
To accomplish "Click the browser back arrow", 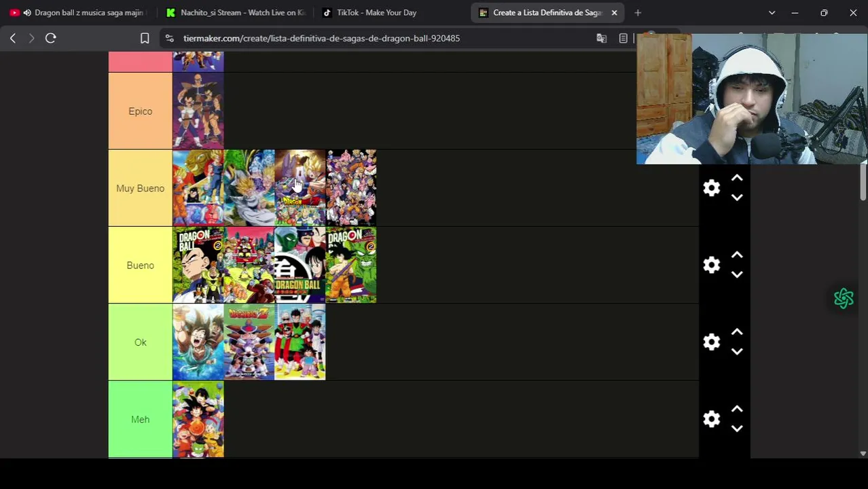I will click(13, 38).
